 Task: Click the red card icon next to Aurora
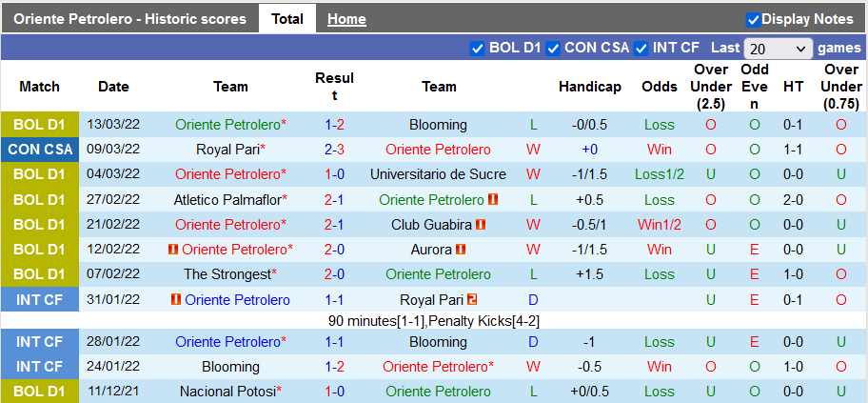tap(461, 250)
